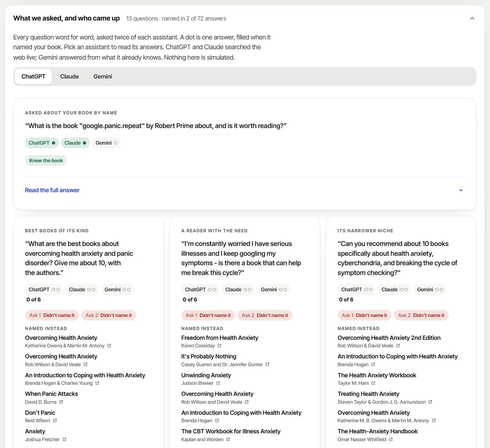Click external link icon beside Karen Cassiday
Screen dimensions: 490x448
click(219, 346)
